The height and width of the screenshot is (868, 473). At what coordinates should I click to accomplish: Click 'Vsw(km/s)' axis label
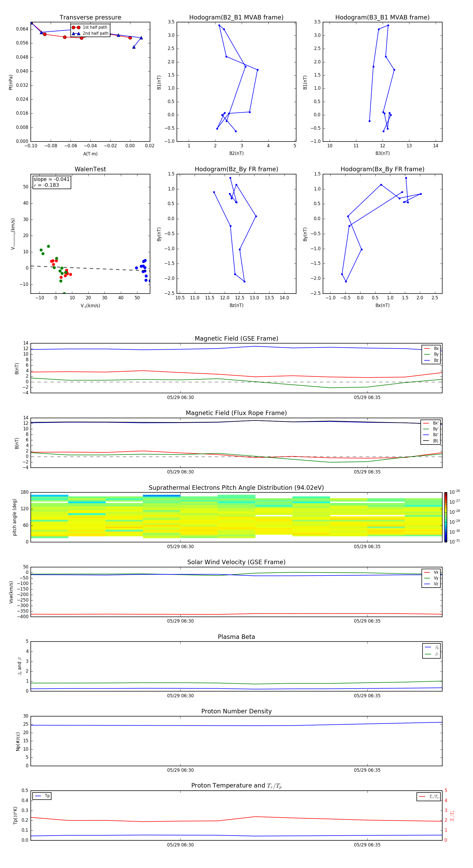point(11,592)
